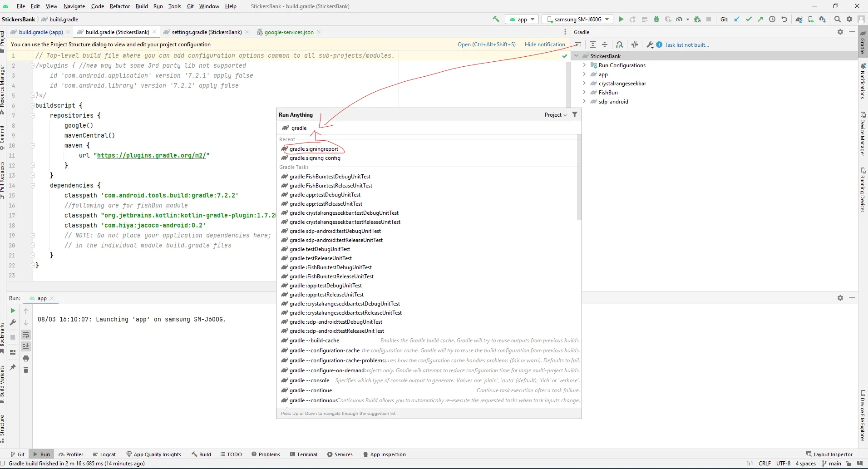Open Gradle panel options gear
Screen dimensions: 868x469
[840, 32]
